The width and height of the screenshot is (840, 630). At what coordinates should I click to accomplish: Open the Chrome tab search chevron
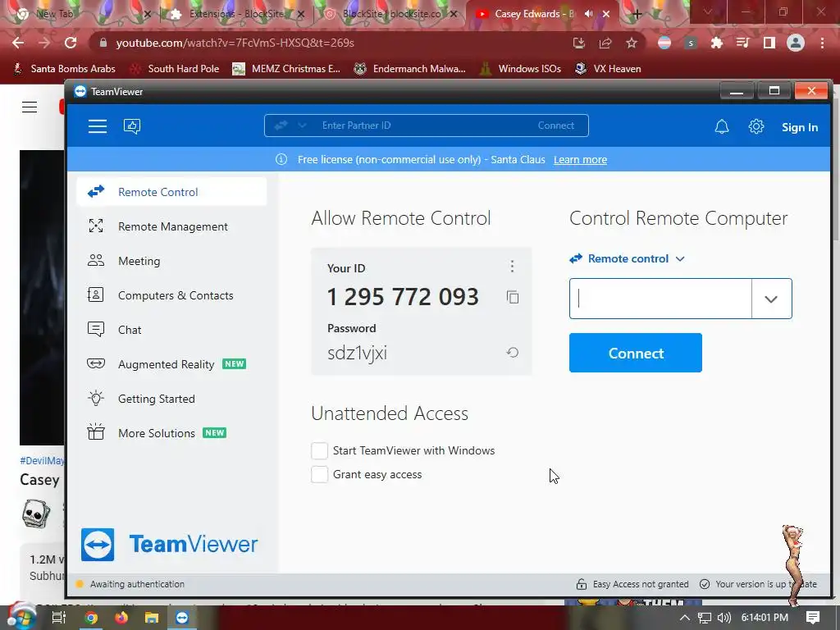click(x=708, y=11)
